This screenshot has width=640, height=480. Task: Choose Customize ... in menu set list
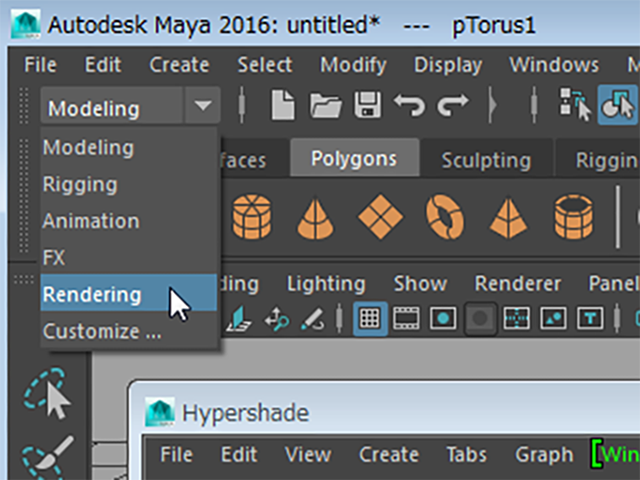pyautogui.click(x=129, y=331)
